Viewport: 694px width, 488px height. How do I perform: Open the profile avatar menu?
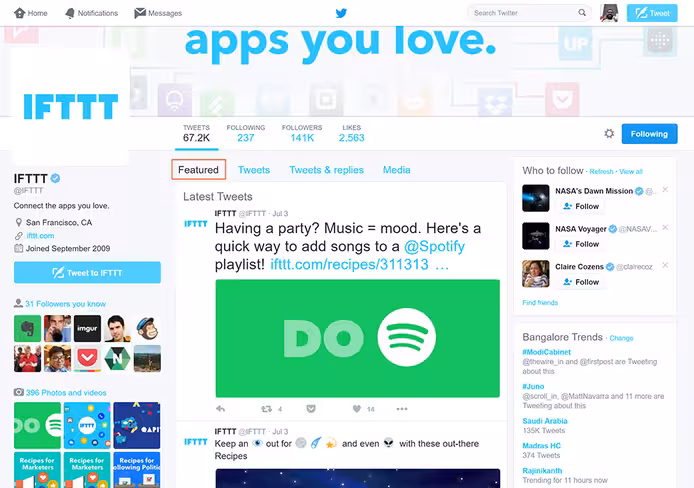pyautogui.click(x=609, y=13)
